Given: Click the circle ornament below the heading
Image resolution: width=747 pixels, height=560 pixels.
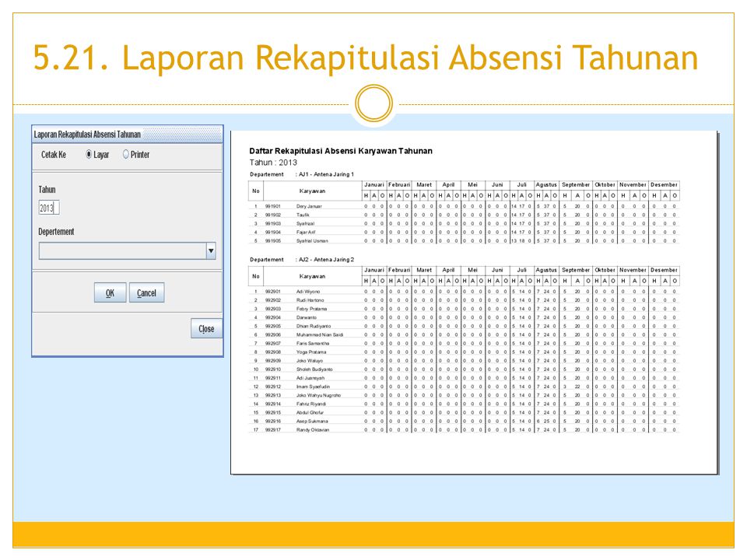Looking at the screenshot, I should pos(373,104).
